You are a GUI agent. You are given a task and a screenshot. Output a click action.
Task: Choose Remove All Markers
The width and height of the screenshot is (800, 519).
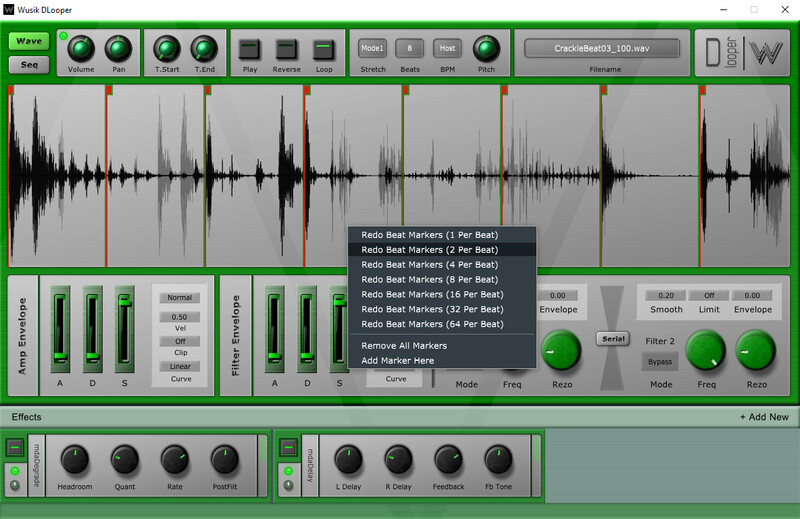point(442,345)
